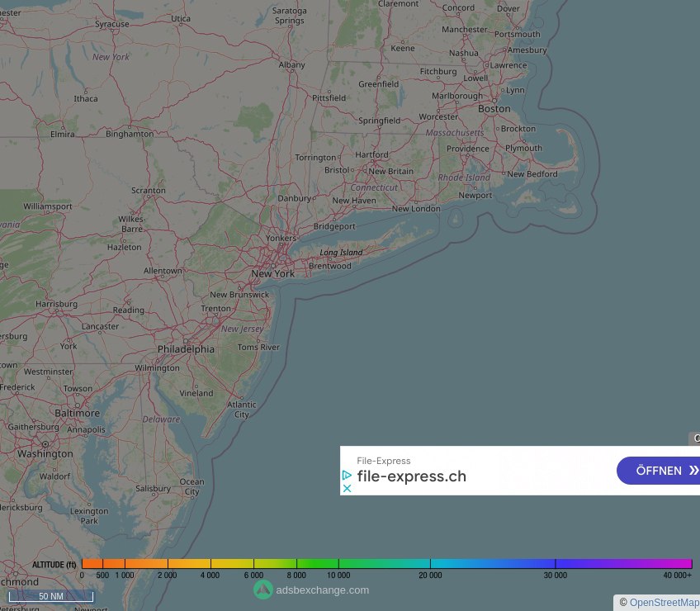The width and height of the screenshot is (700, 611).
Task: Click the Scranton label on the map
Action: coord(149,190)
